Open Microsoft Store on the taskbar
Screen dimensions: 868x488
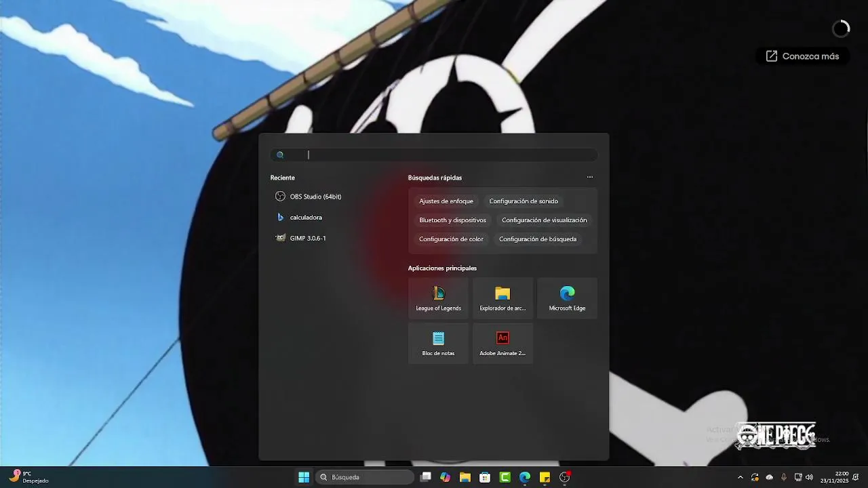tap(485, 477)
